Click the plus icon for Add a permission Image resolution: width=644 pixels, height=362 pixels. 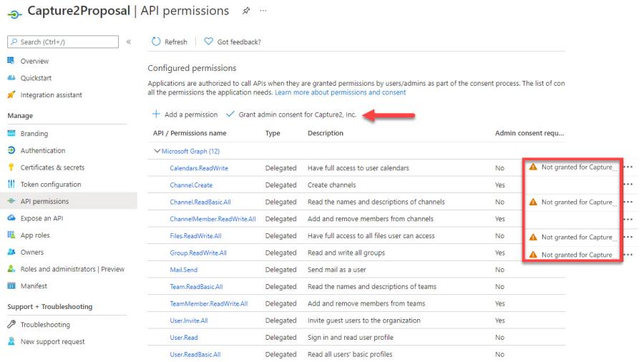156,114
